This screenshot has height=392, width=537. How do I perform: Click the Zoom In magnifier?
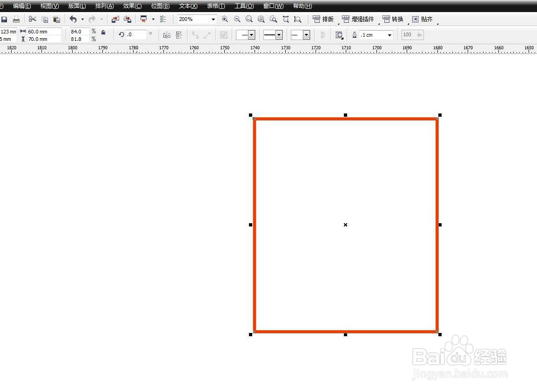coord(225,19)
